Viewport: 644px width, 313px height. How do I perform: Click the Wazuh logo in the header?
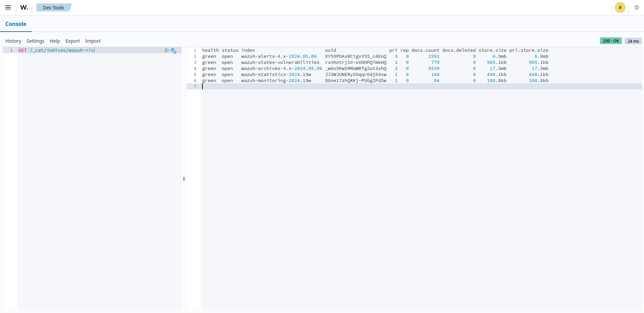(24, 7)
